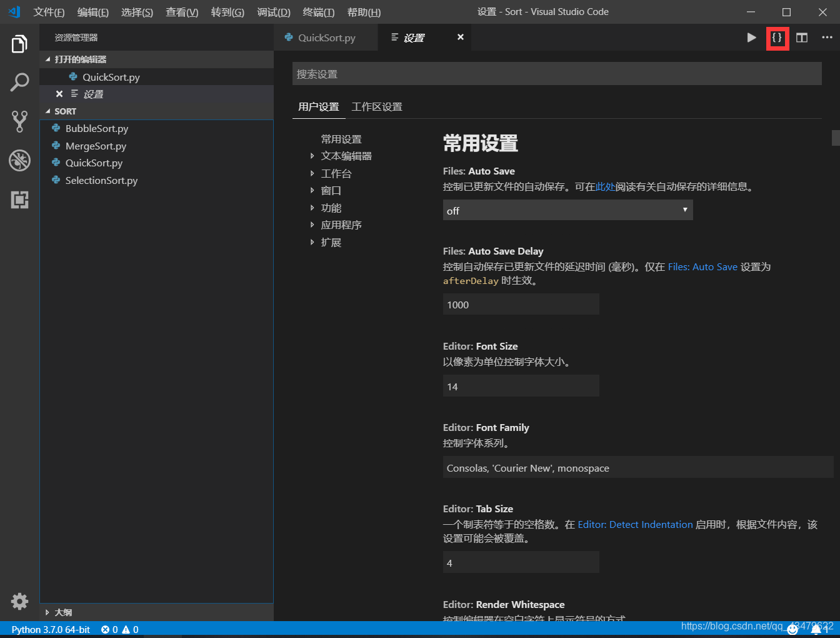Click the 资源管理器 explorer title
Viewport: 840px width, 638px height.
tap(76, 38)
